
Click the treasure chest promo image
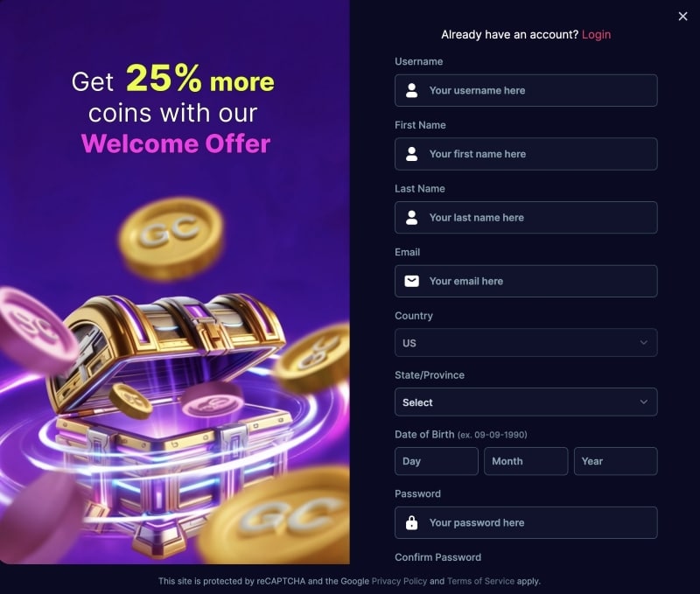175,385
